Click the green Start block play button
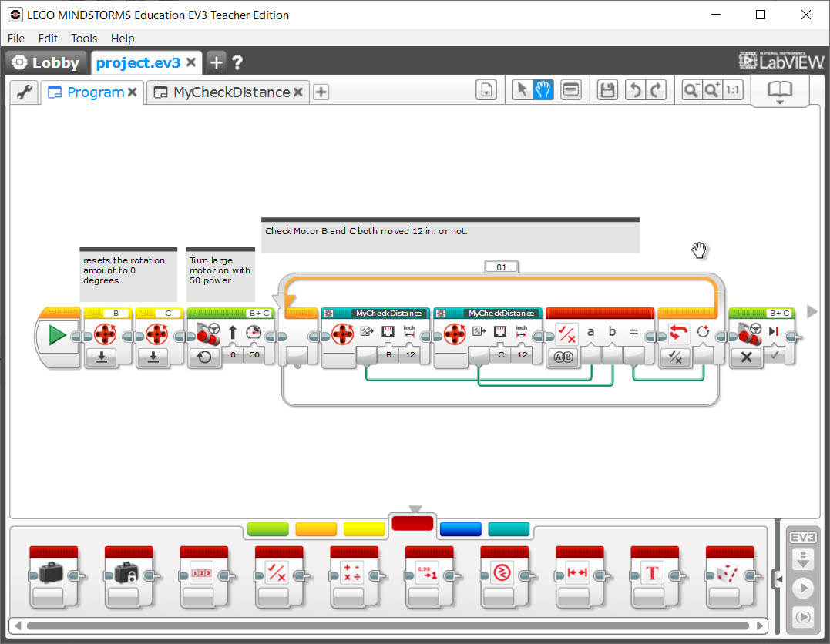Viewport: 830px width, 644px height. (57, 336)
